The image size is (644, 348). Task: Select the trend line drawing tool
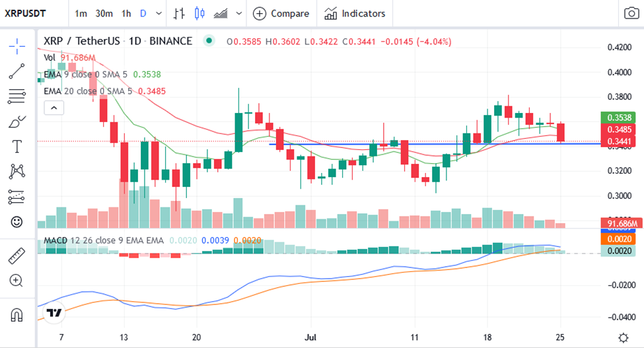pos(17,71)
